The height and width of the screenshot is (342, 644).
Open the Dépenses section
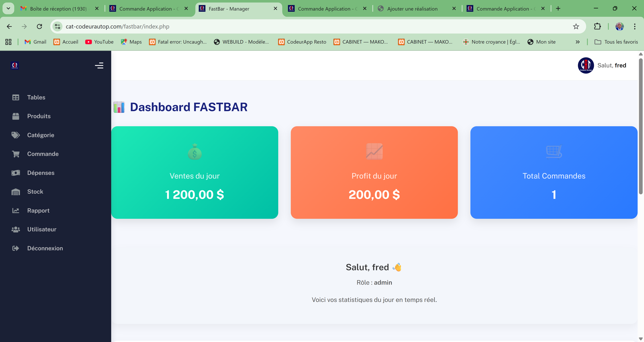tap(41, 173)
